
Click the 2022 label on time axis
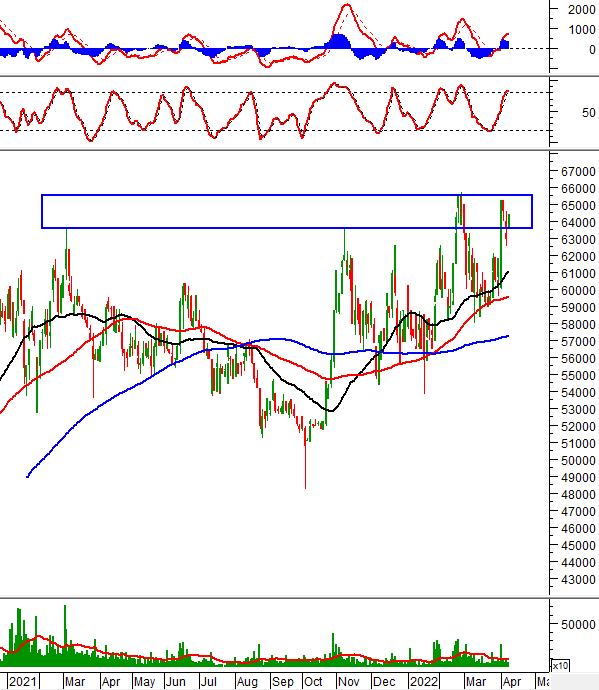424,682
